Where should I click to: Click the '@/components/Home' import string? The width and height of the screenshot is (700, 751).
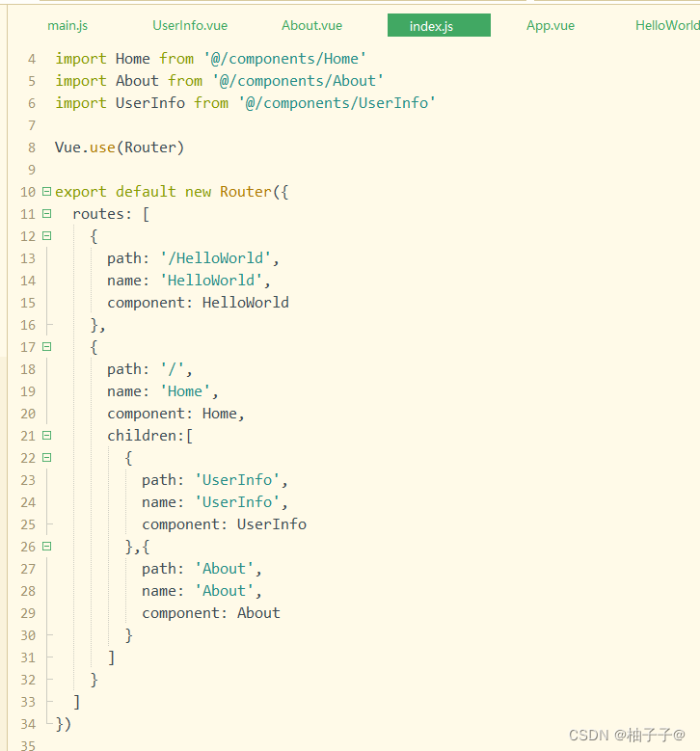[284, 59]
